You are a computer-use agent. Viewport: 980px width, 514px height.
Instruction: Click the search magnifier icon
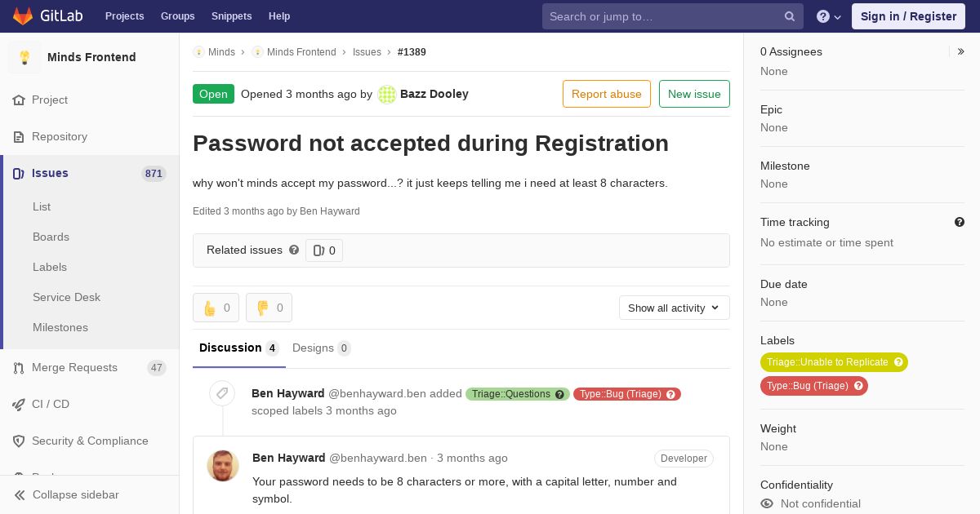coord(790,16)
